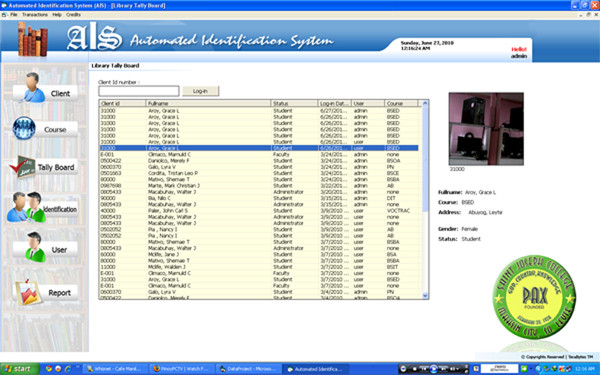Click the DIT course cell

(x=391, y=198)
